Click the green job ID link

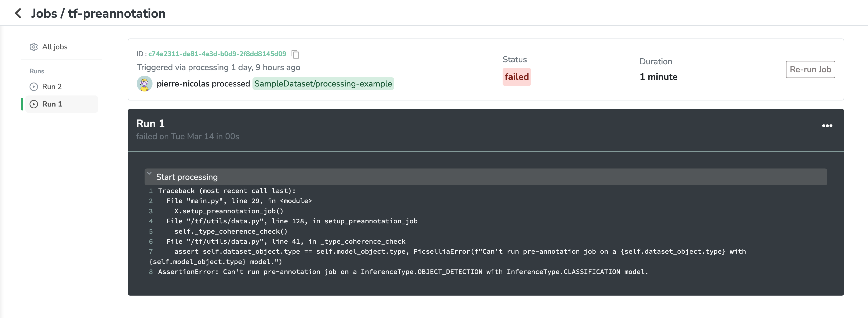point(217,54)
